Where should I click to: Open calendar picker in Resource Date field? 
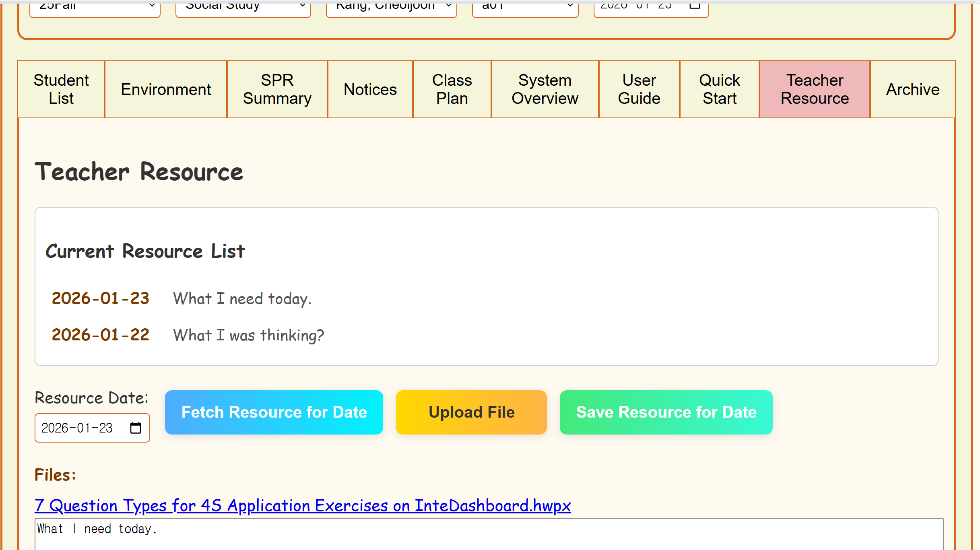[x=136, y=428]
